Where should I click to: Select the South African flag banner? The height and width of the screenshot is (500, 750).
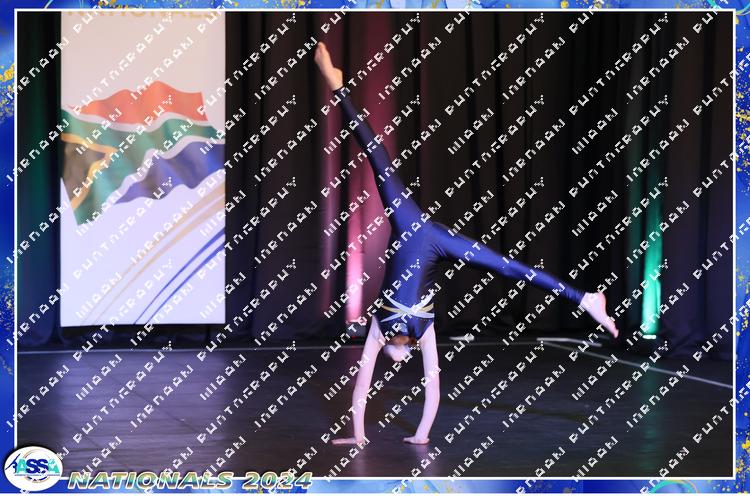(x=143, y=169)
